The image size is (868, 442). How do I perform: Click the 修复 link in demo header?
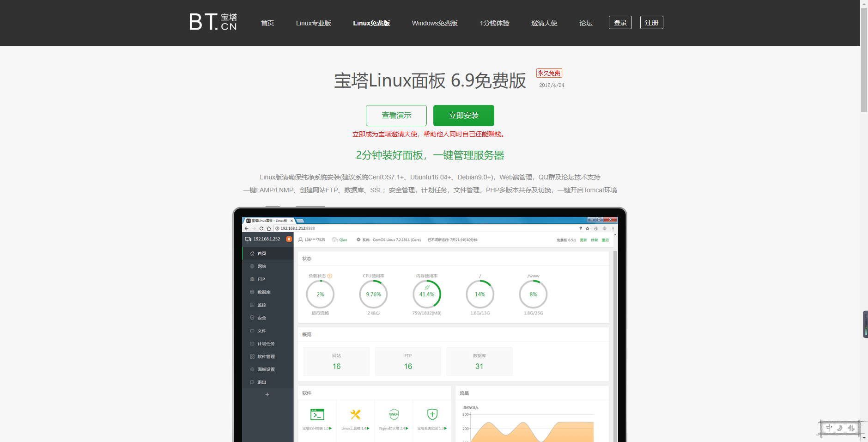click(594, 240)
